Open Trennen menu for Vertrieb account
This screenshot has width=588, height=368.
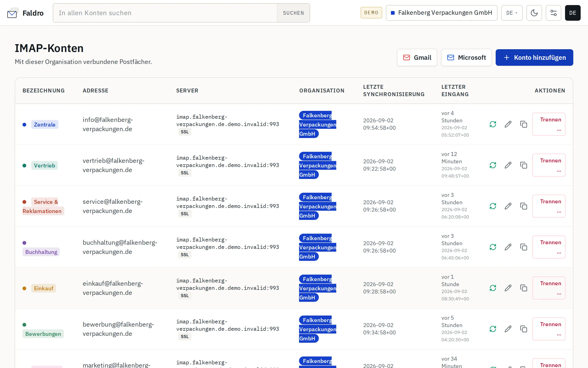pyautogui.click(x=549, y=165)
